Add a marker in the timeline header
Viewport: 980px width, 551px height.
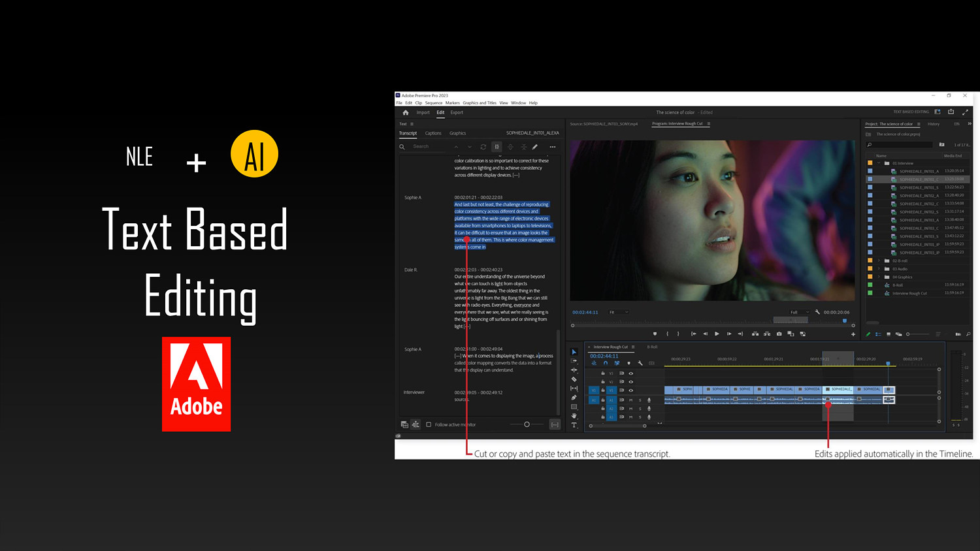pos(629,363)
